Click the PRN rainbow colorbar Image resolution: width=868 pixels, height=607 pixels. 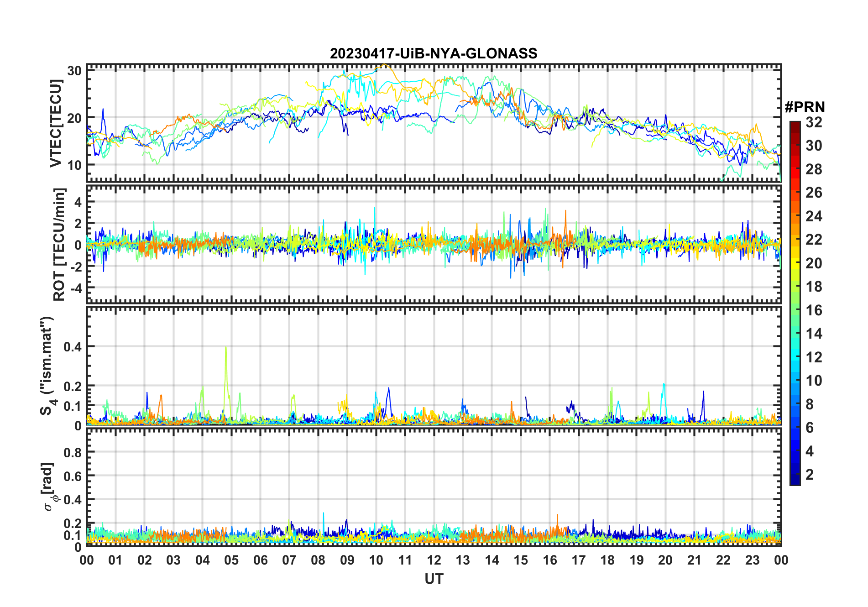coord(795,303)
